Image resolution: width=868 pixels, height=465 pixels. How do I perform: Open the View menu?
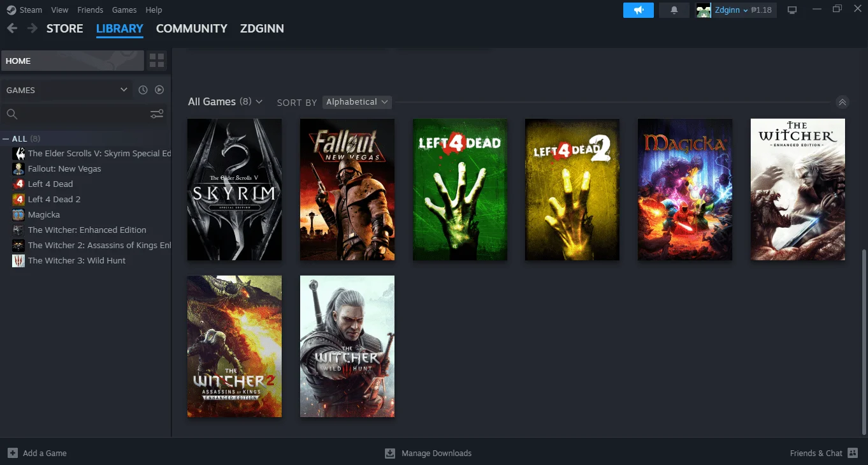(x=59, y=10)
